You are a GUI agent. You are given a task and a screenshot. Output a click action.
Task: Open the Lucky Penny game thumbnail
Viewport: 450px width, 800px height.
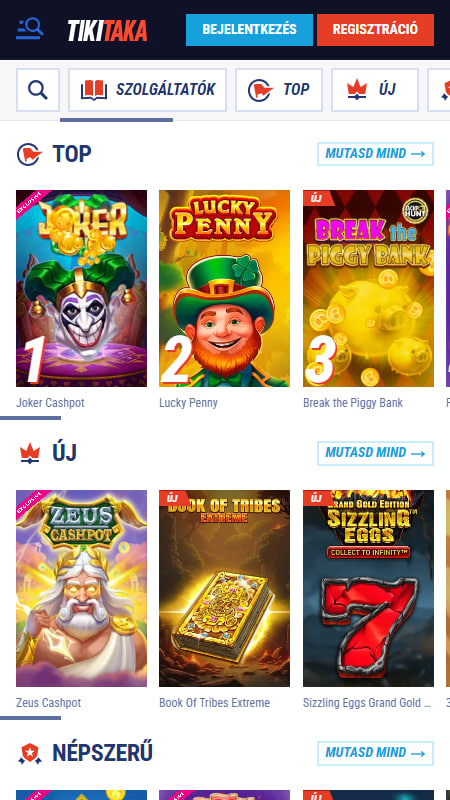[224, 288]
